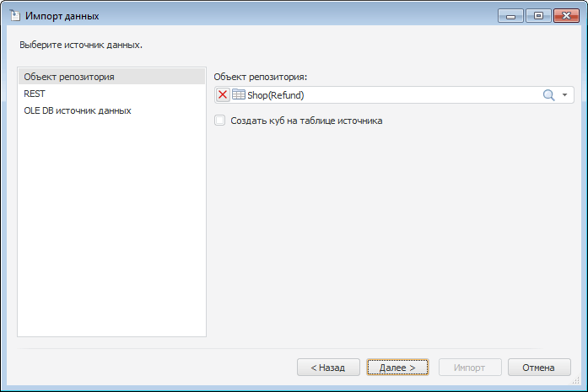The height and width of the screenshot is (392, 588).
Task: Click the resize grip in bottom-right corner
Action: click(580, 384)
